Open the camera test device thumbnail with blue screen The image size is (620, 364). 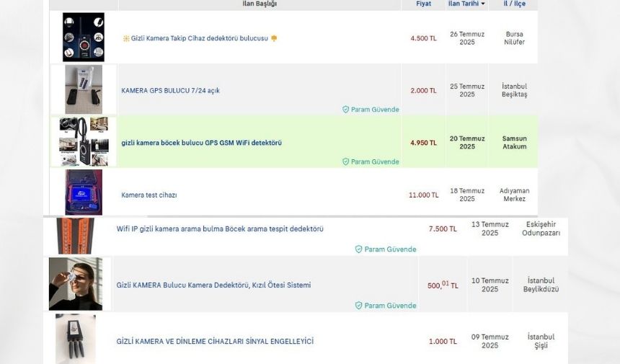tap(84, 192)
